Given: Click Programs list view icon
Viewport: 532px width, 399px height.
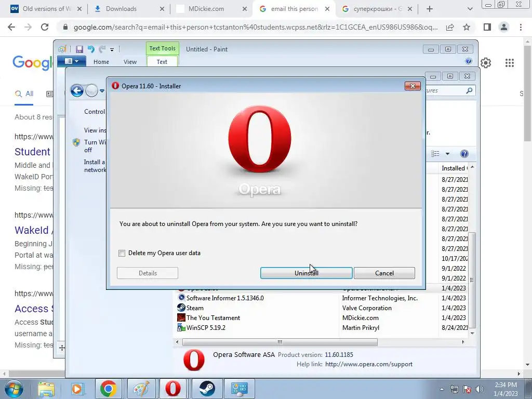Looking at the screenshot, I should click(435, 154).
